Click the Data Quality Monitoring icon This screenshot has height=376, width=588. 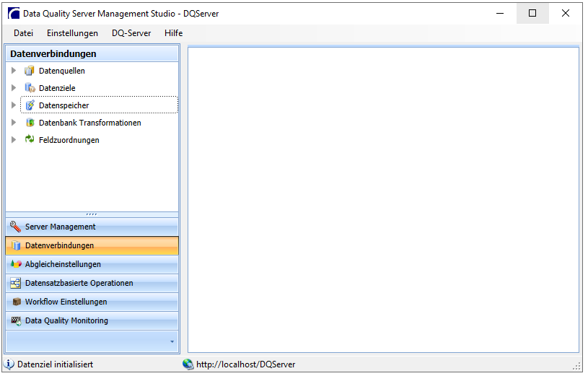tap(16, 320)
